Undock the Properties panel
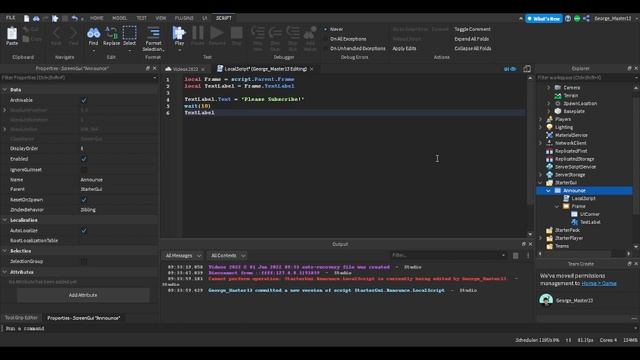Viewport: 640px width, 360px height. (148, 69)
